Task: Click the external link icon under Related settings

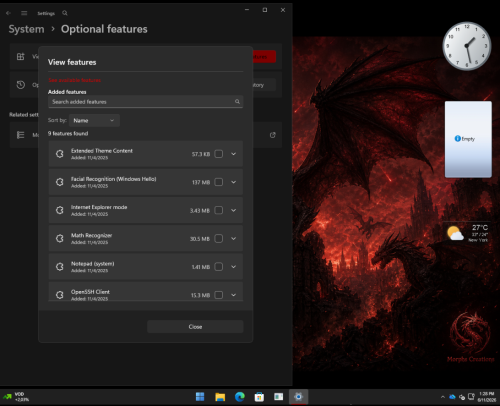Action: 273,135
